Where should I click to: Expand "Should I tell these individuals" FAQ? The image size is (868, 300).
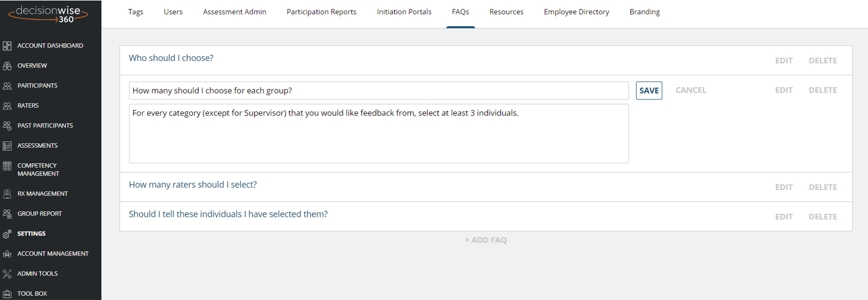point(228,215)
